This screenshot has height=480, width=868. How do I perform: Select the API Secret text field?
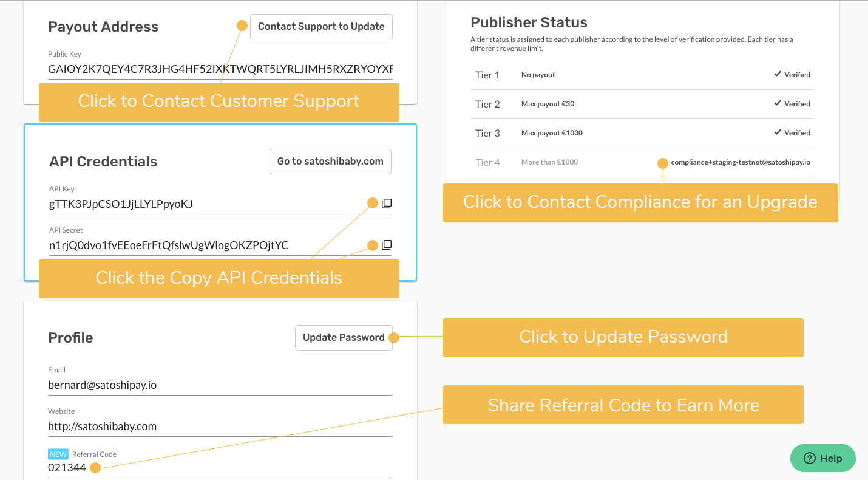tap(206, 245)
